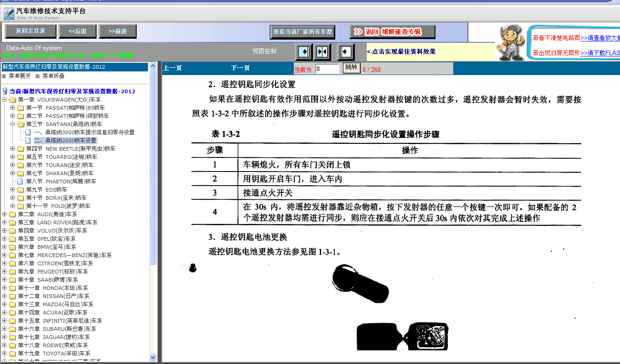620x364 pixels.
Task: Select 二、桑塔纳2000轿车设置 tree item
Action: [66, 141]
